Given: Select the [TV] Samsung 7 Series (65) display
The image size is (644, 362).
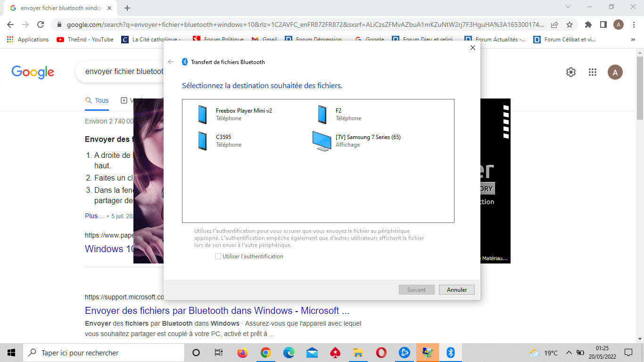Looking at the screenshot, I should (x=356, y=141).
